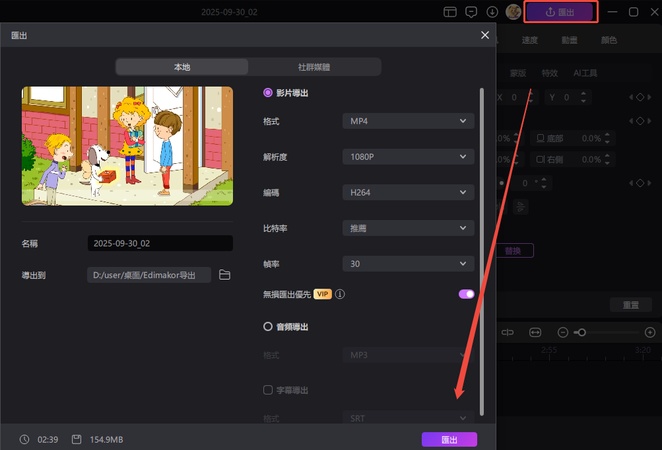Zoom in timeline with the plus icon

point(650,333)
